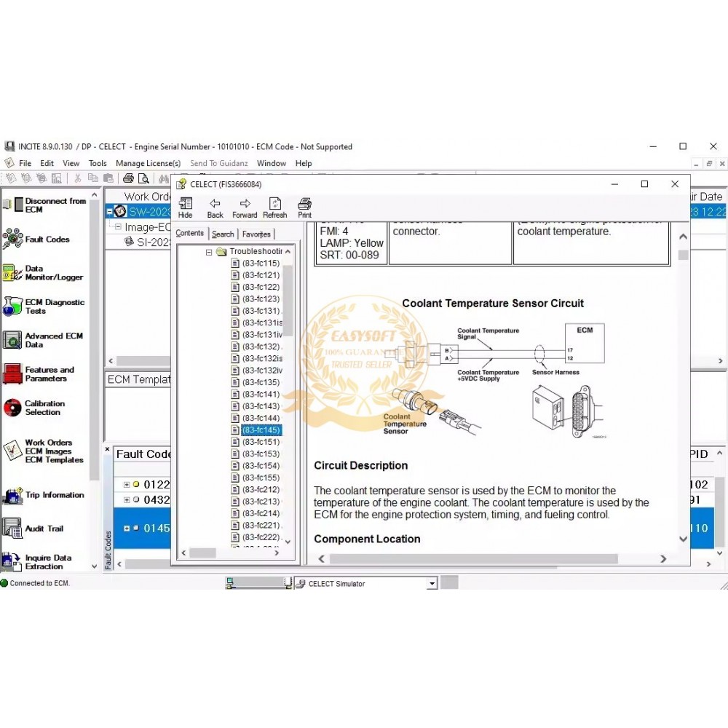This screenshot has width=728, height=728.
Task: Switch to the Favorites tab
Action: coord(256,234)
